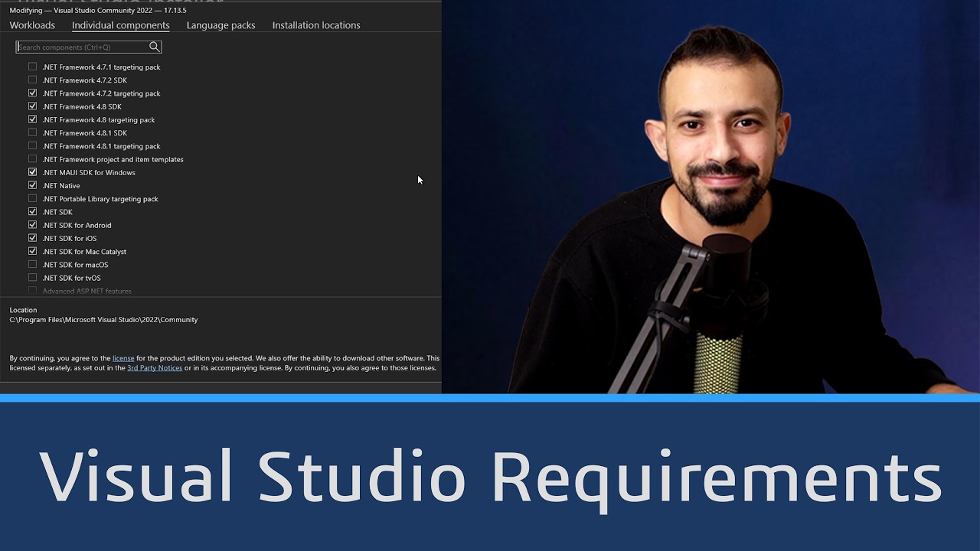Click the 'Modifying — Visual Studio Community 2022' title
The image size is (980, 551).
pos(98,11)
